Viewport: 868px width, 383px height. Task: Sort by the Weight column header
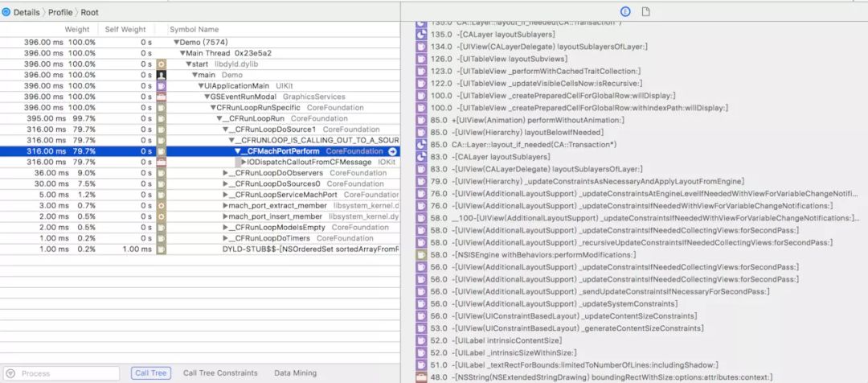(x=77, y=30)
